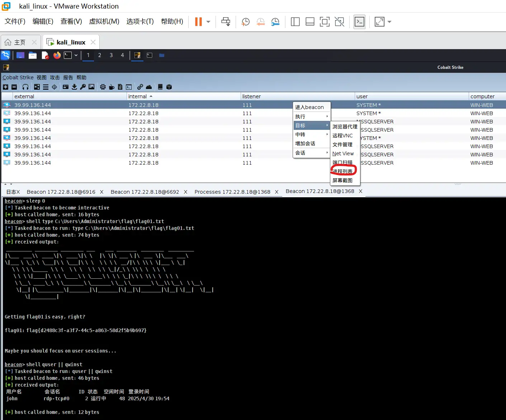
Task: Click VMware send Ctrl+Alt+Del icon
Action: pos(226,22)
